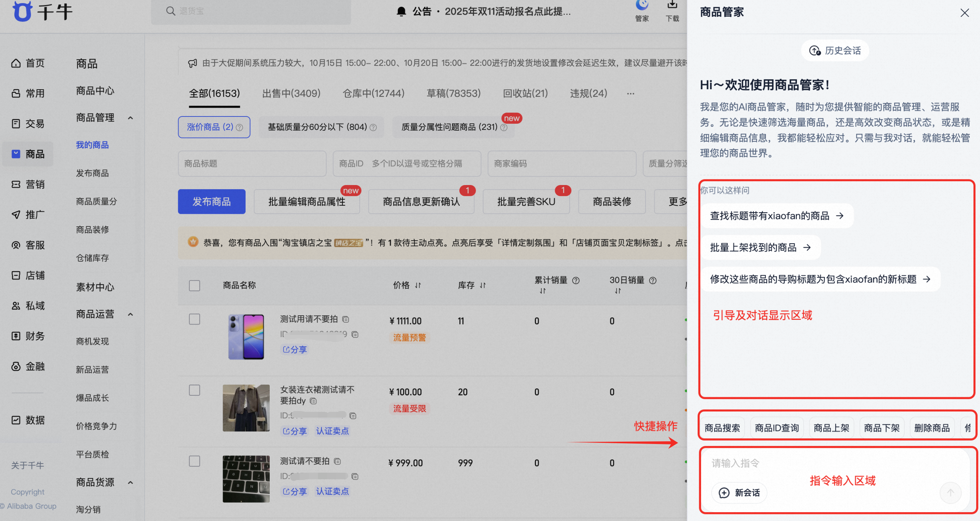
Task: Open 商品质量分 submenu item
Action: (96, 201)
